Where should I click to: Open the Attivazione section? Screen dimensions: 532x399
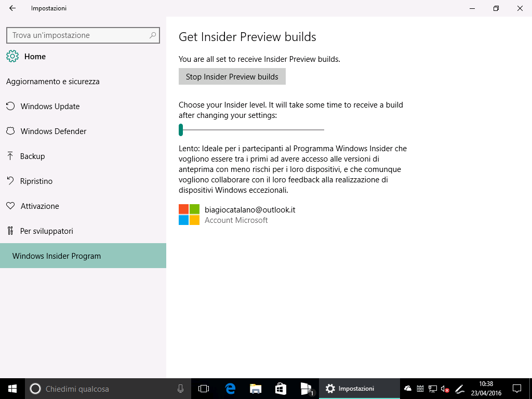(83, 206)
